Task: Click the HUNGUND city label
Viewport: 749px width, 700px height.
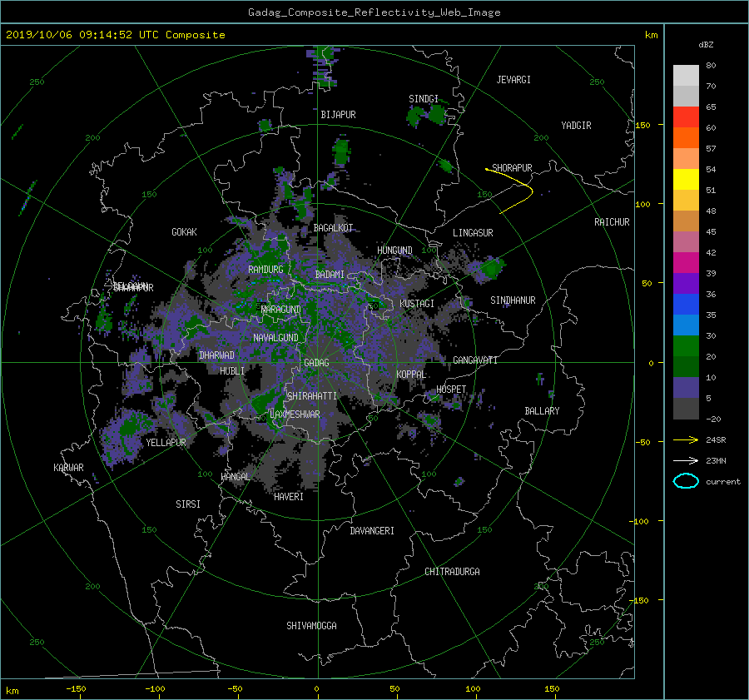Action: [394, 251]
